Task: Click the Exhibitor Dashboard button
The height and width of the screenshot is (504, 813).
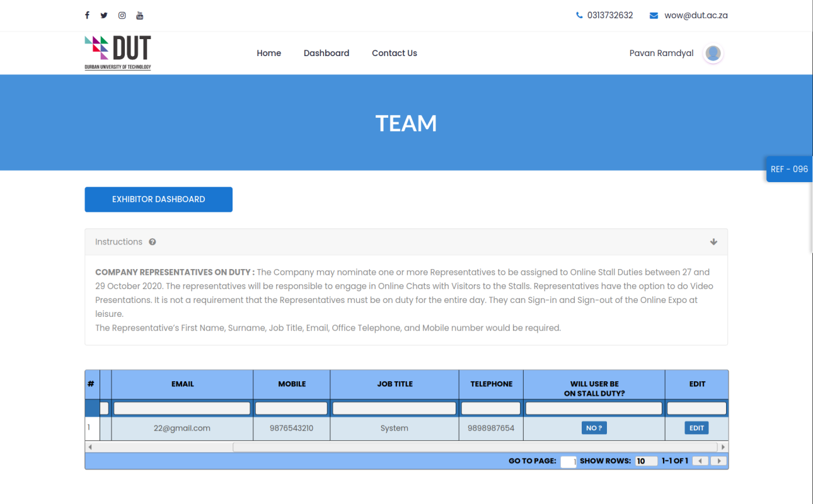Action: point(158,199)
